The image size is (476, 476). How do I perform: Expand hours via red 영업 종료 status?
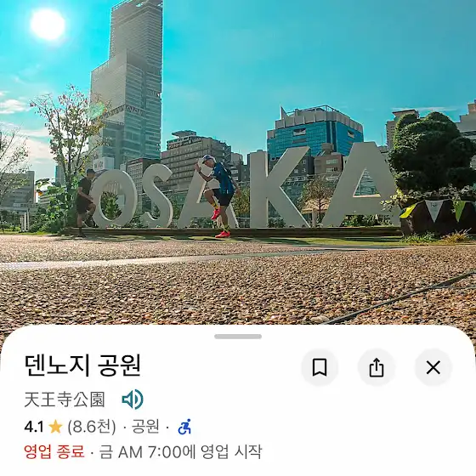click(x=54, y=451)
